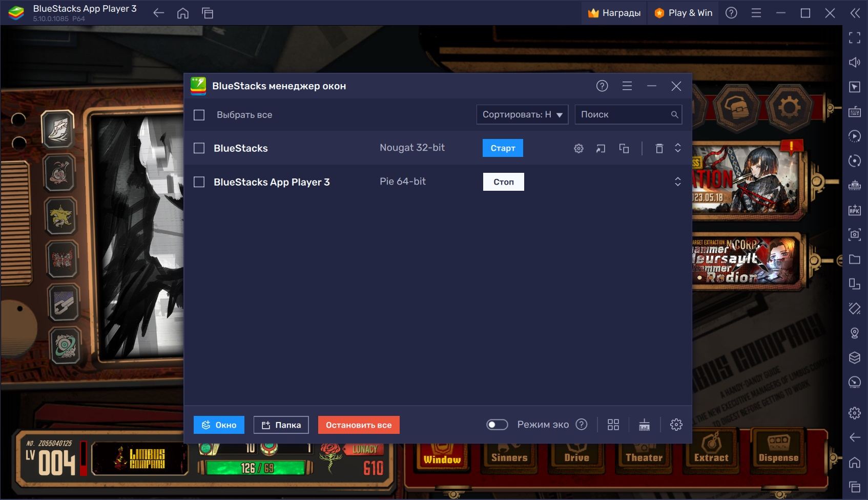868x500 pixels.
Task: Reorder the BlueStacks row with its arrows
Action: click(678, 148)
